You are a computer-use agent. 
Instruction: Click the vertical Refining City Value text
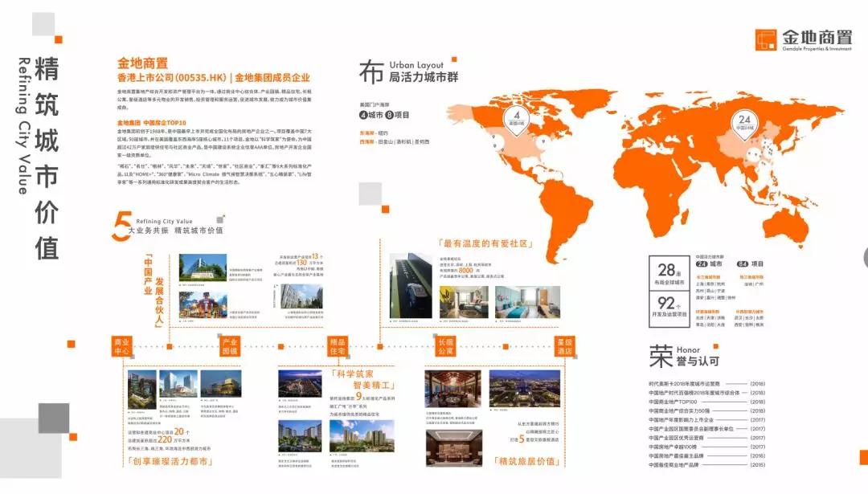click(23, 125)
